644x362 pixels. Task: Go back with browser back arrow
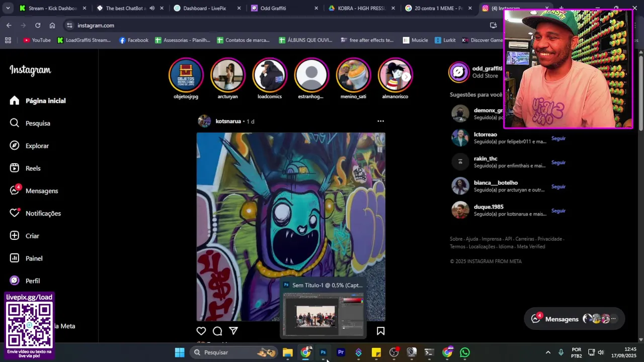coord(9,25)
